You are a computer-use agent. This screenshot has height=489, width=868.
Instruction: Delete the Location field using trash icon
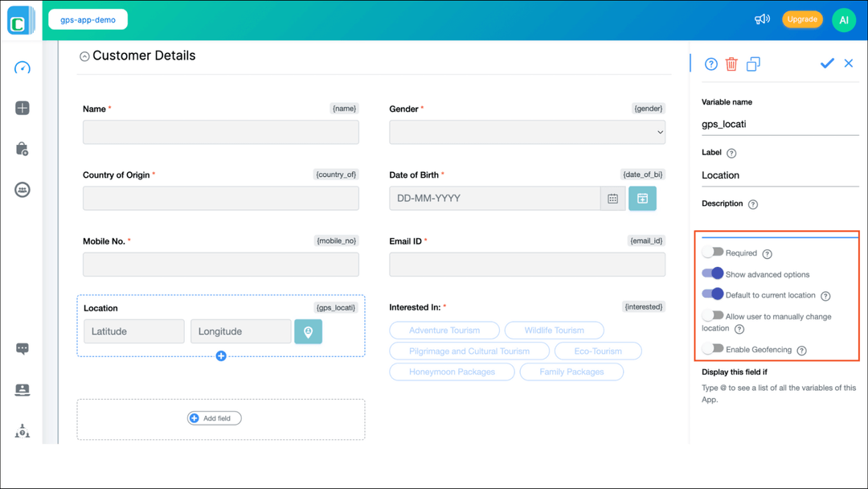[x=731, y=64]
